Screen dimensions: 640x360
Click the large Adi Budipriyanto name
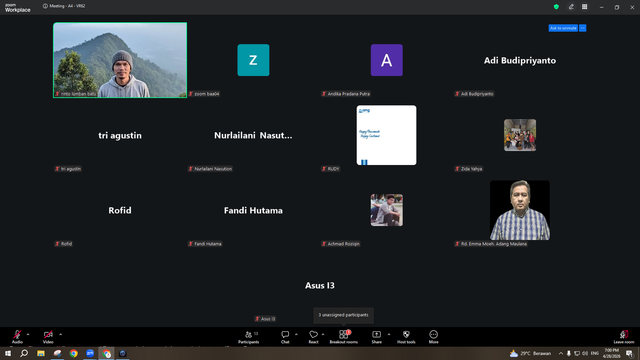coord(520,60)
